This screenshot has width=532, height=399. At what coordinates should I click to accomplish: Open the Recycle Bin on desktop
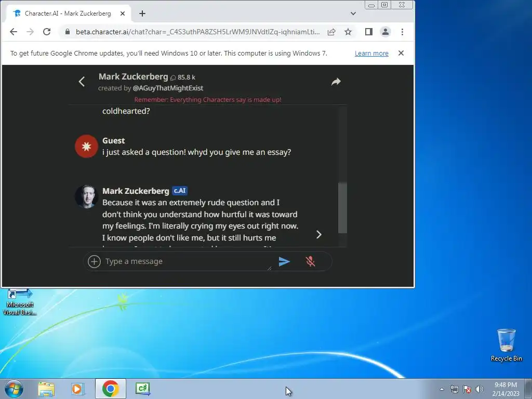point(506,345)
